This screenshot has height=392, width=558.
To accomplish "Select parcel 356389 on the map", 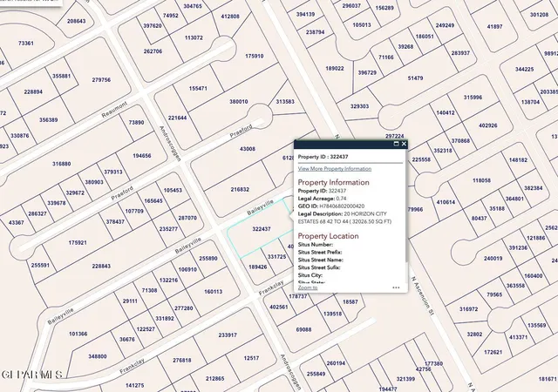I will coord(49,120).
